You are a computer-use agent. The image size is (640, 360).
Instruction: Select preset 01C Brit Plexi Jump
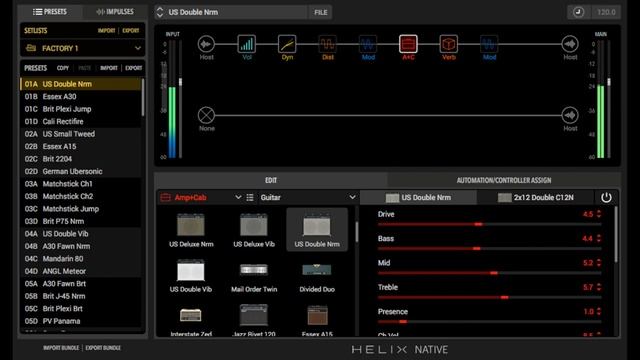[x=81, y=109]
